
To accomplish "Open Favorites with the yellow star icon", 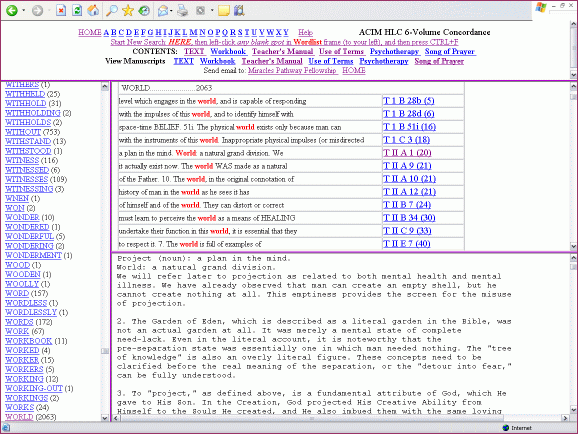I will pyautogui.click(x=128, y=11).
